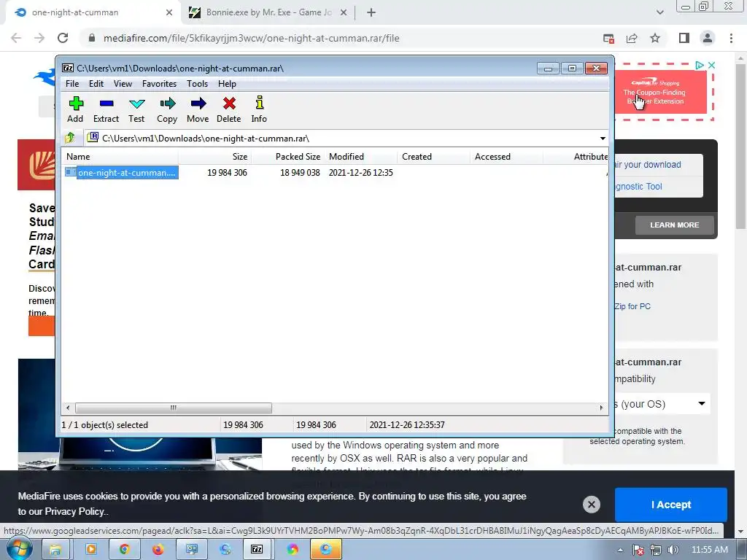Click the network tray icon

[656, 550]
